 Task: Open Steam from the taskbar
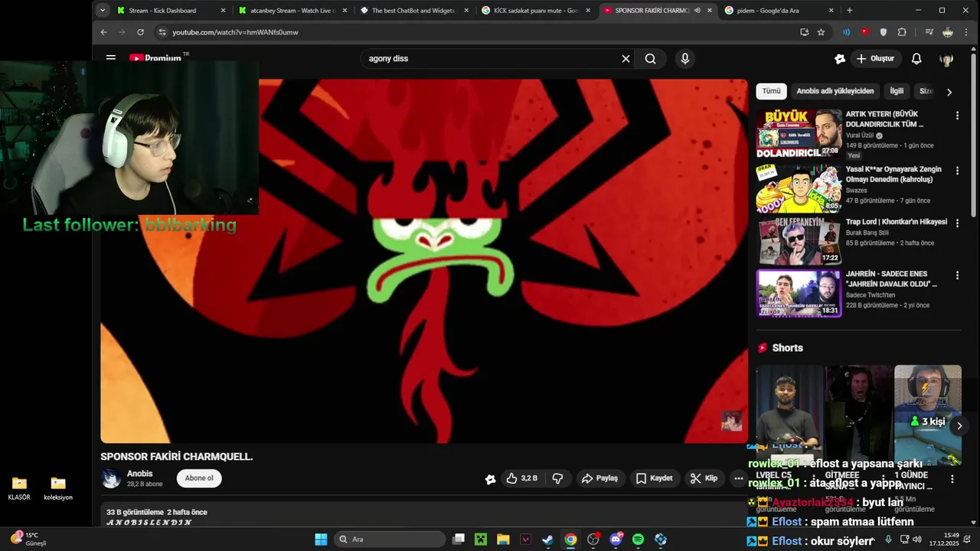click(547, 540)
